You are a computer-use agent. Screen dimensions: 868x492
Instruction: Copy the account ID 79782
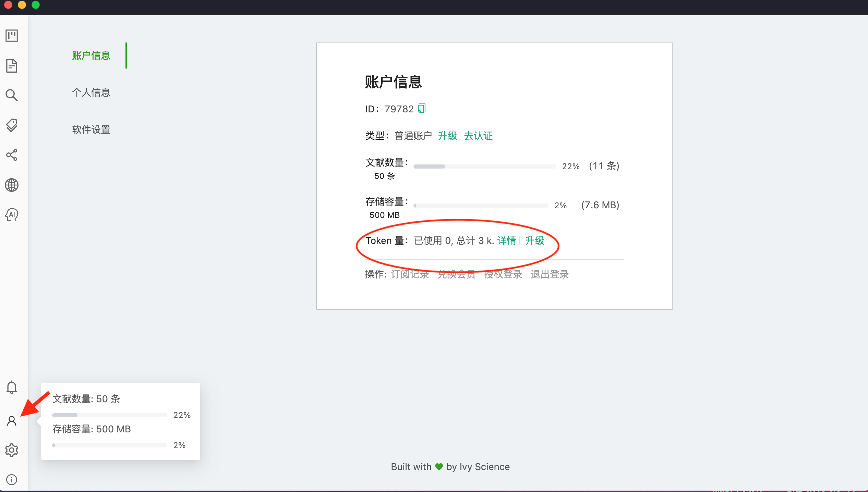pos(422,109)
